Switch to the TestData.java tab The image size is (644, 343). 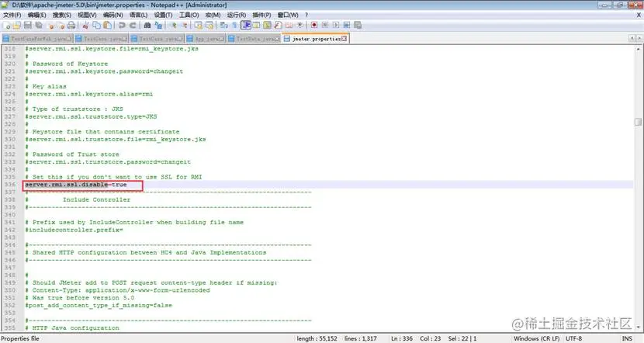tap(254, 39)
